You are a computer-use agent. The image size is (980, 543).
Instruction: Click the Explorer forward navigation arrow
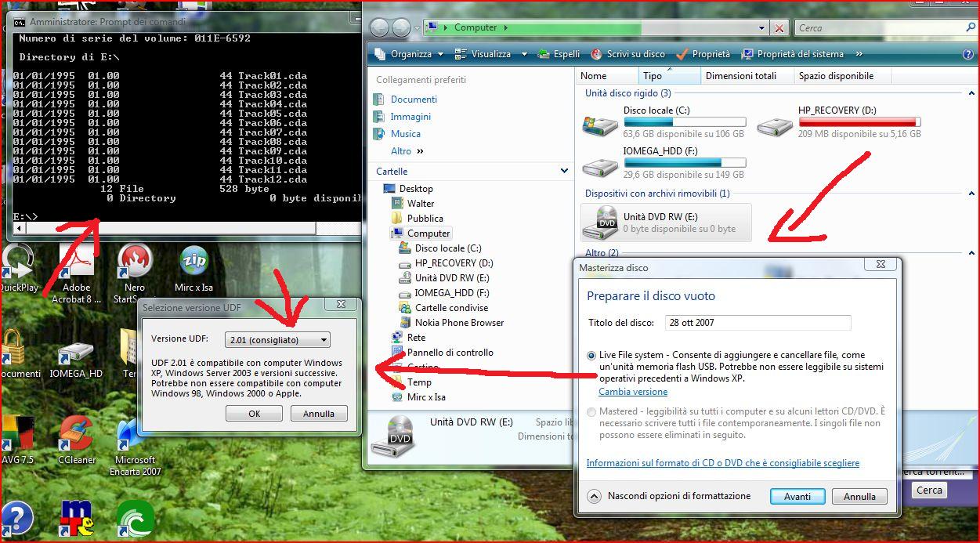[403, 28]
